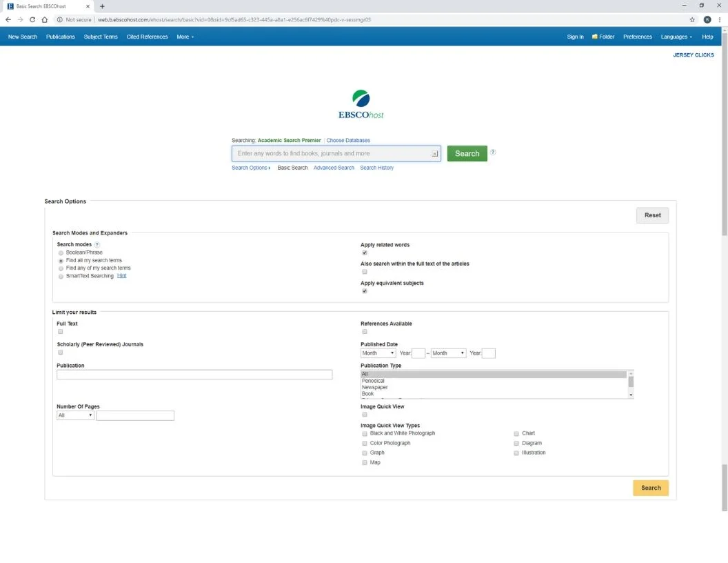728x563 pixels.
Task: View site info Not secure icon
Action: (x=60, y=19)
